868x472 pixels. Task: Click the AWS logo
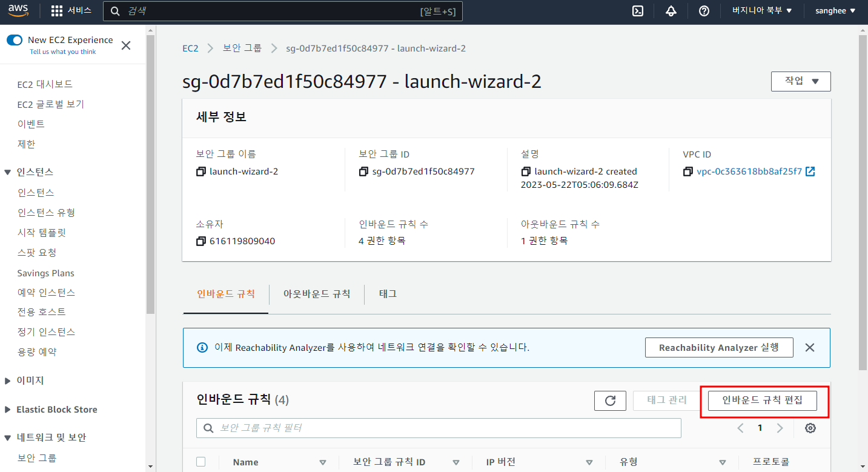[x=19, y=10]
